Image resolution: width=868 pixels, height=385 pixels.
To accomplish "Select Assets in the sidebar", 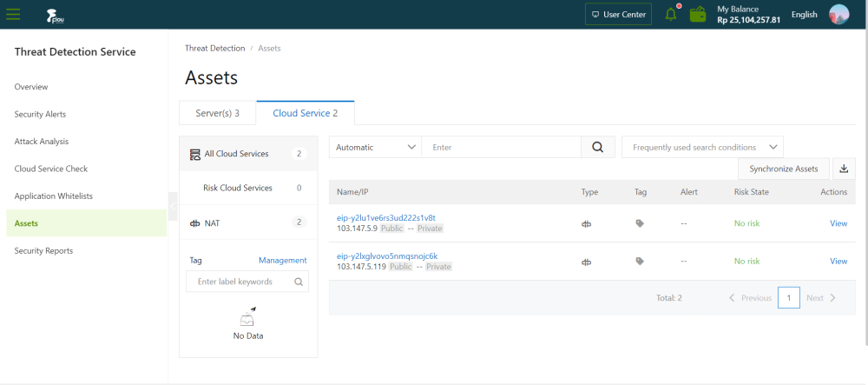I will click(86, 223).
